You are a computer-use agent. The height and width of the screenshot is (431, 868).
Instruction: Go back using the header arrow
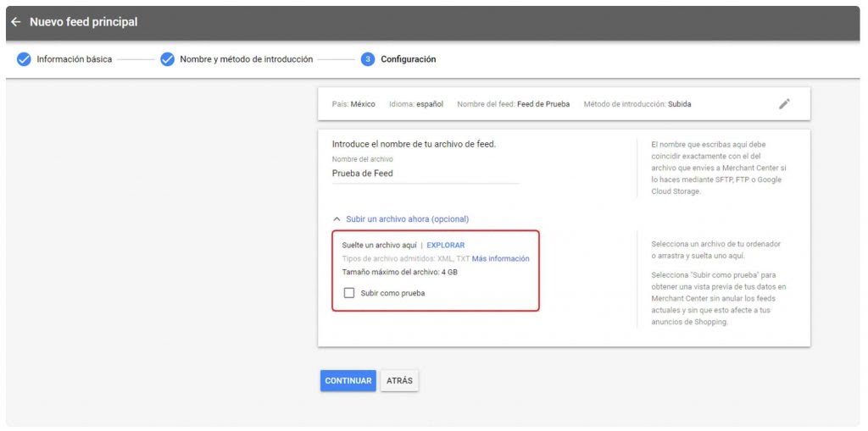click(16, 22)
